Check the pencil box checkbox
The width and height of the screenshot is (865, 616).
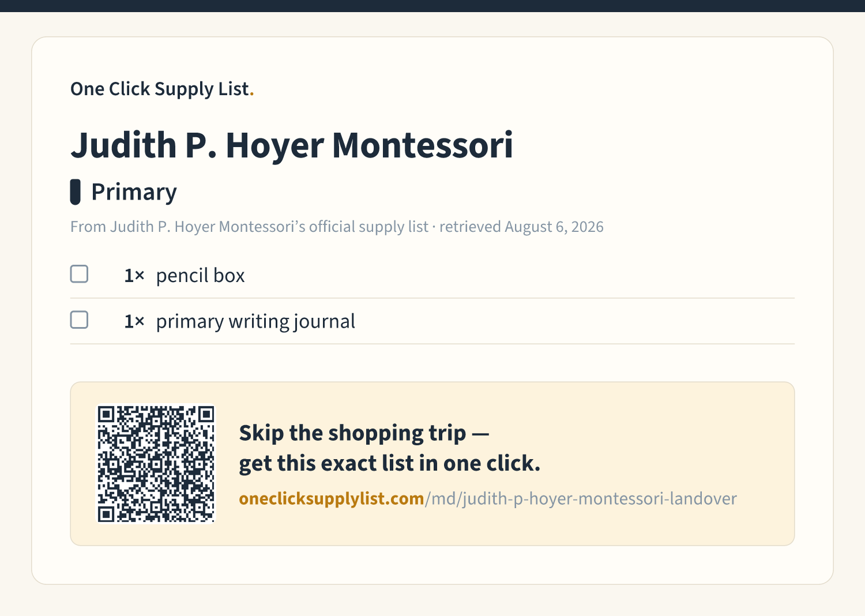(79, 274)
